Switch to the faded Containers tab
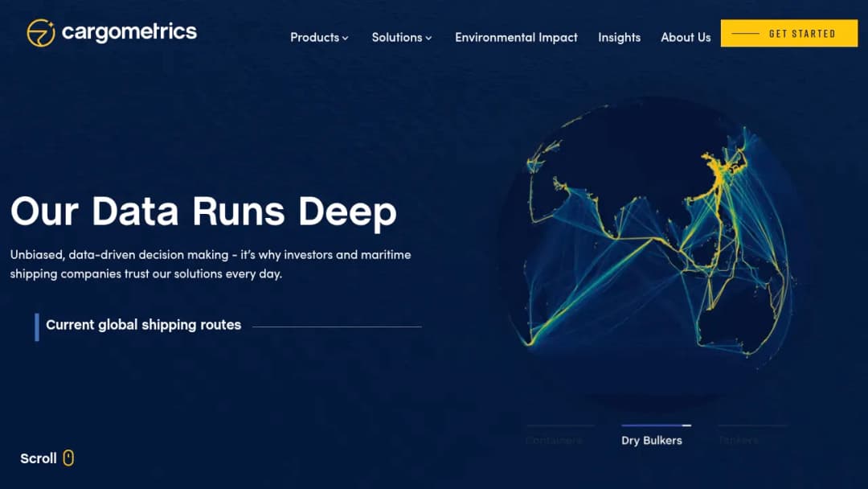 click(554, 440)
